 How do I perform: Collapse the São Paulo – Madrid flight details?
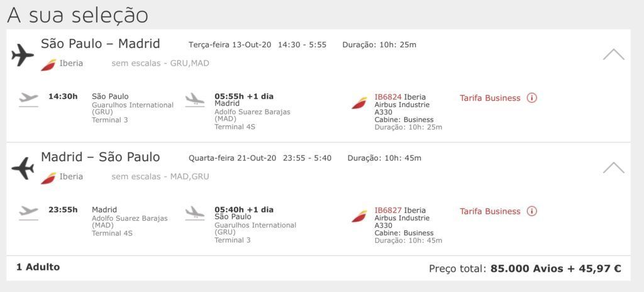[x=614, y=54]
